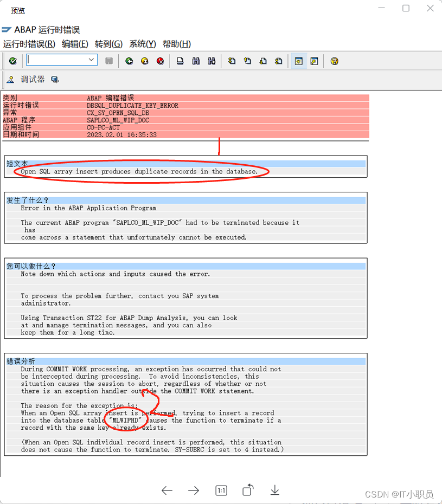Click the greyed-out Save disk icon
442x504 pixels.
[109, 61]
